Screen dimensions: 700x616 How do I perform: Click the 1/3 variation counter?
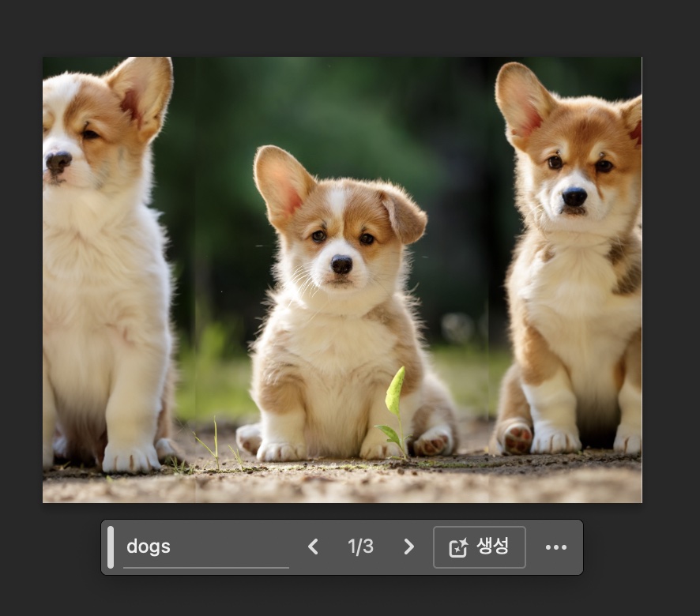[361, 547]
